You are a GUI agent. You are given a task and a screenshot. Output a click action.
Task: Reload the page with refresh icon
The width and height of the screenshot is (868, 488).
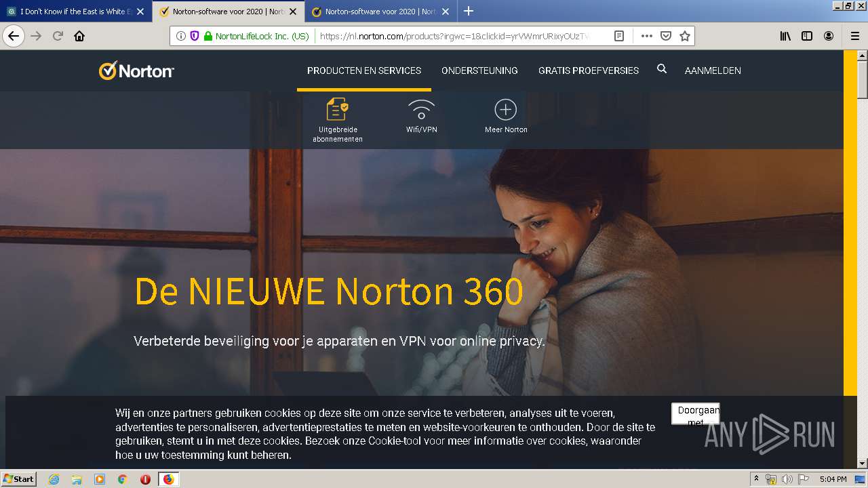pos(58,36)
